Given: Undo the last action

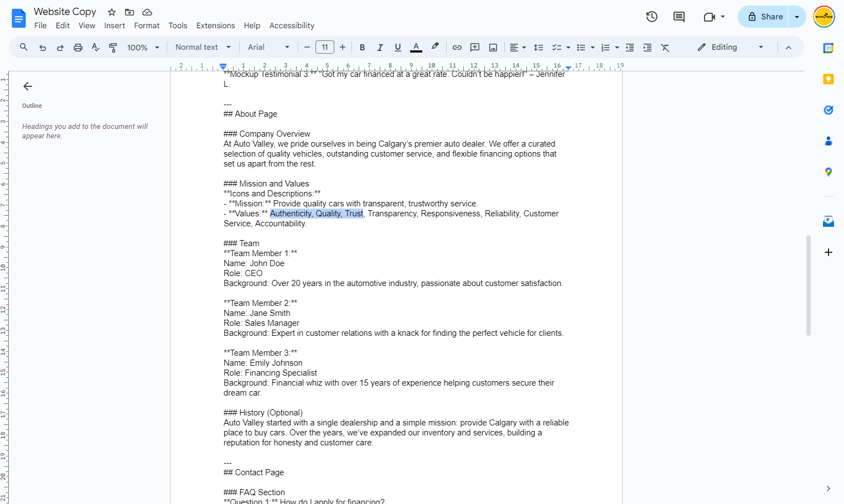Looking at the screenshot, I should pyautogui.click(x=43, y=48).
